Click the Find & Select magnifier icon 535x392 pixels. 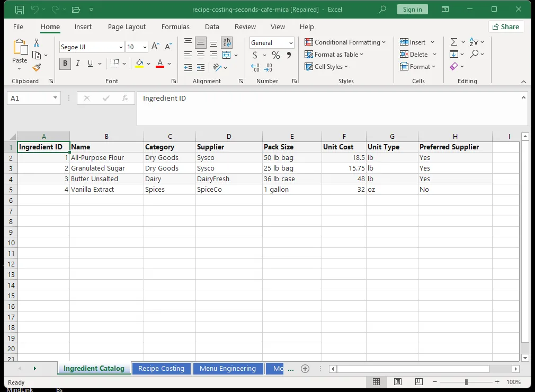[474, 54]
